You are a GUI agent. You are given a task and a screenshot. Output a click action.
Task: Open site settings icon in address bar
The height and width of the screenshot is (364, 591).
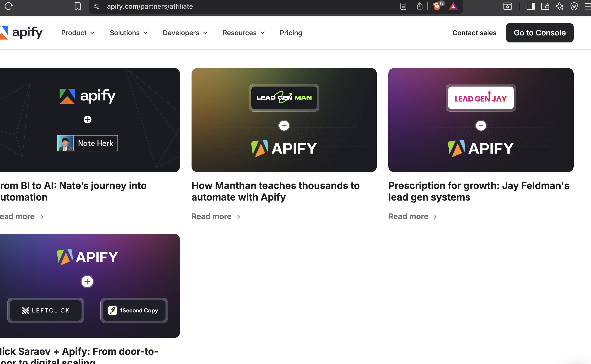click(x=96, y=6)
